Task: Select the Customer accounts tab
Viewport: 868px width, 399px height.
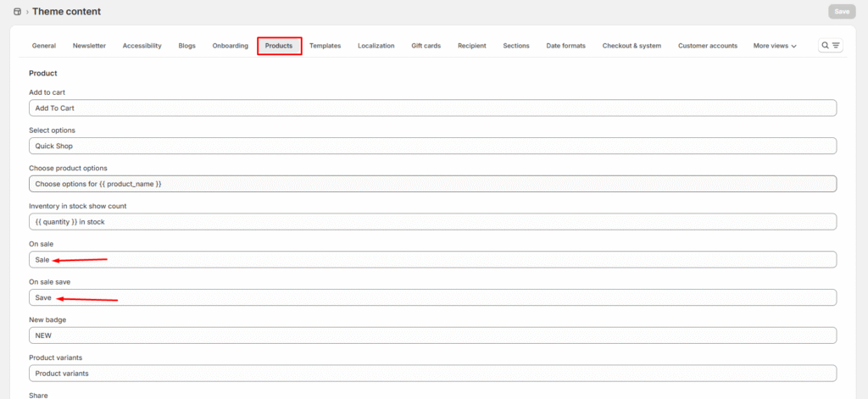Action: tap(708, 46)
